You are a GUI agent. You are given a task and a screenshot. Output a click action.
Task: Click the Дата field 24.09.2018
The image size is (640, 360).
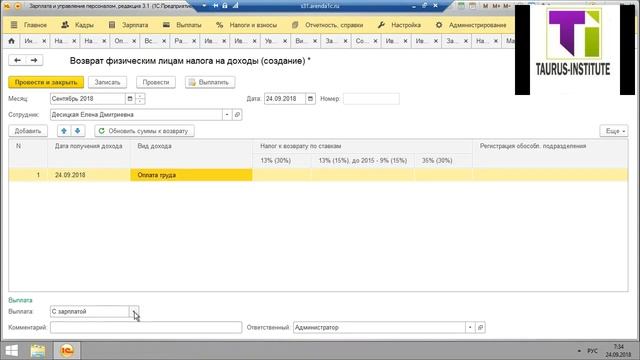(284, 99)
